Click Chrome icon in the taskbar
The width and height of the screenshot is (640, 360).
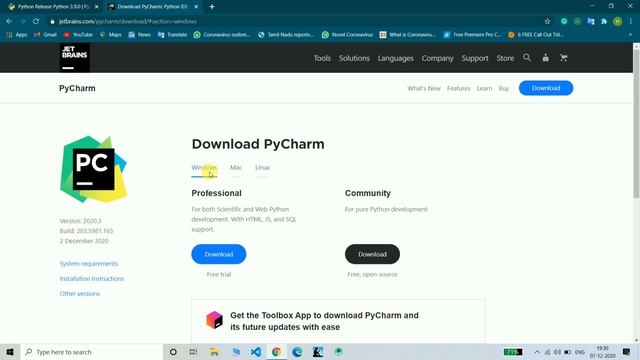click(x=276, y=352)
